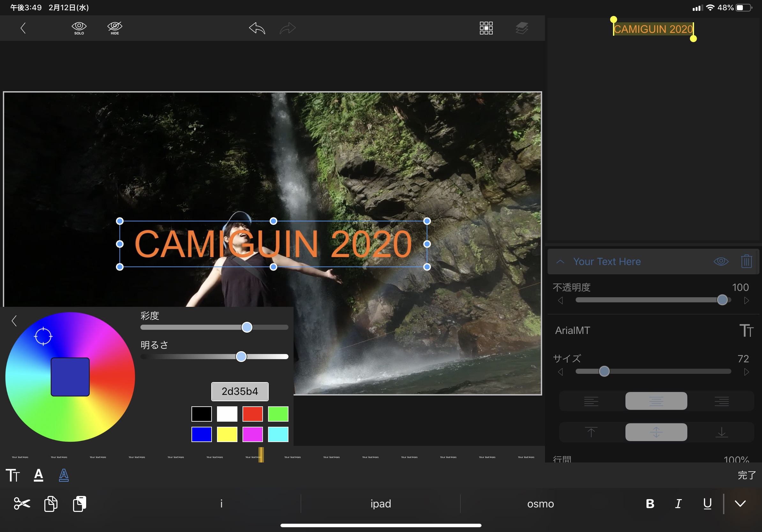This screenshot has width=762, height=532.
Task: Open the layers stack icon
Action: [522, 28]
